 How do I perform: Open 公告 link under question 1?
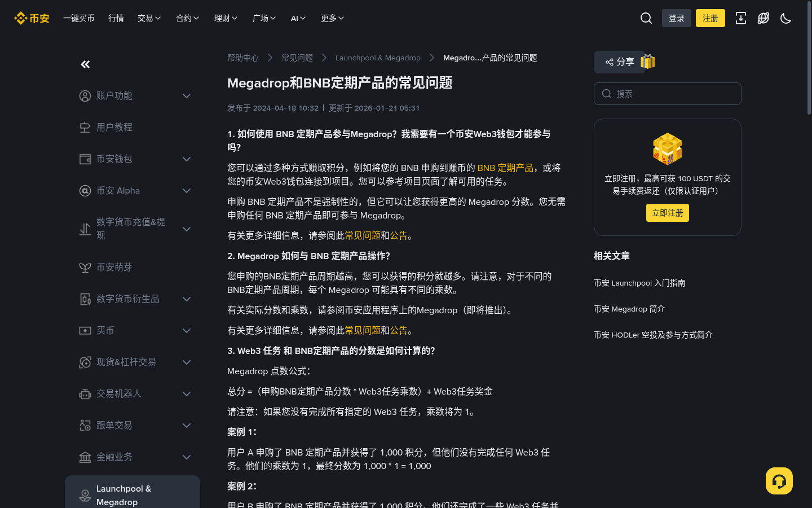[x=399, y=236]
